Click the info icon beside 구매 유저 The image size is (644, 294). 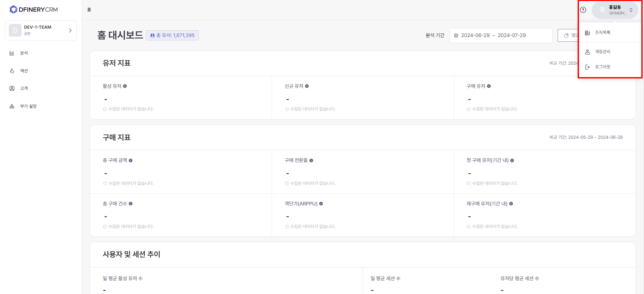tap(489, 86)
